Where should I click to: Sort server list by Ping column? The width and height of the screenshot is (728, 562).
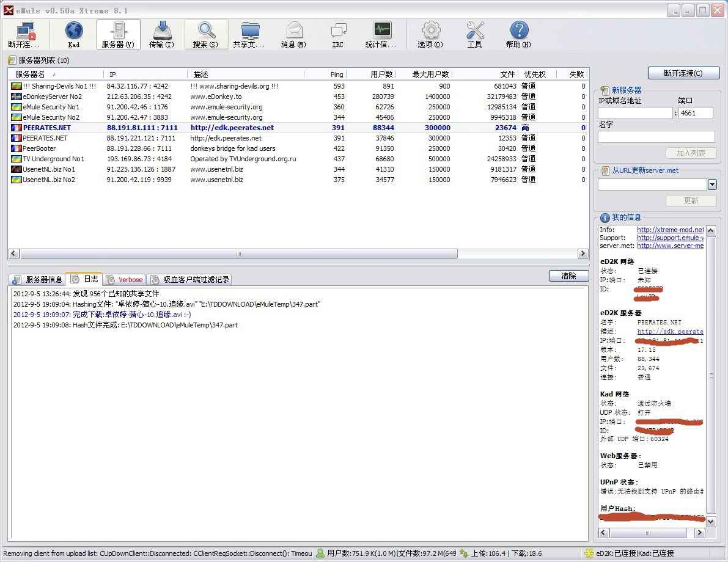click(x=325, y=75)
